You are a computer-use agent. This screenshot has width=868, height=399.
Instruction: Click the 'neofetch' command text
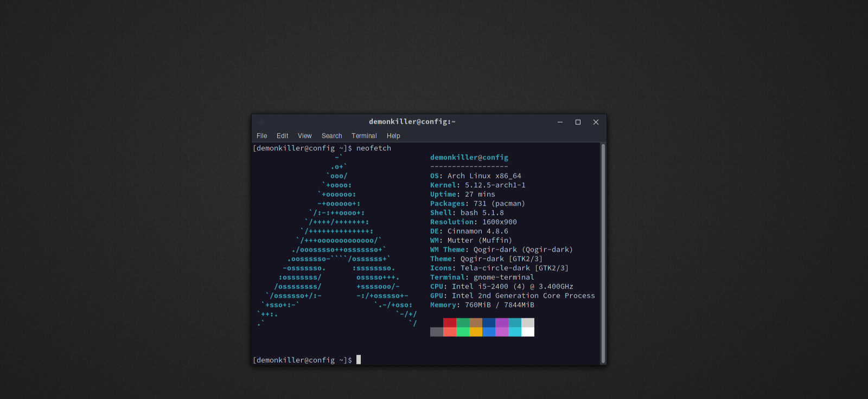[374, 148]
